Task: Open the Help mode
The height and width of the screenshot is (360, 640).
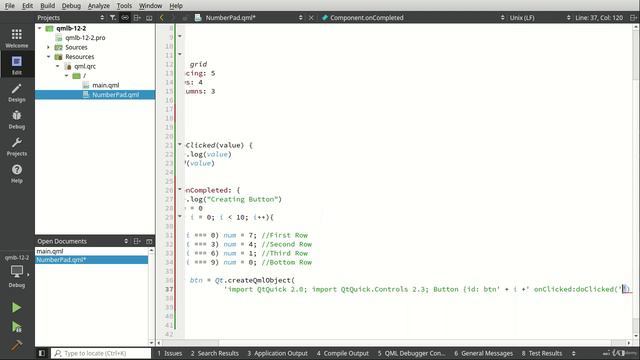Action: tap(17, 173)
